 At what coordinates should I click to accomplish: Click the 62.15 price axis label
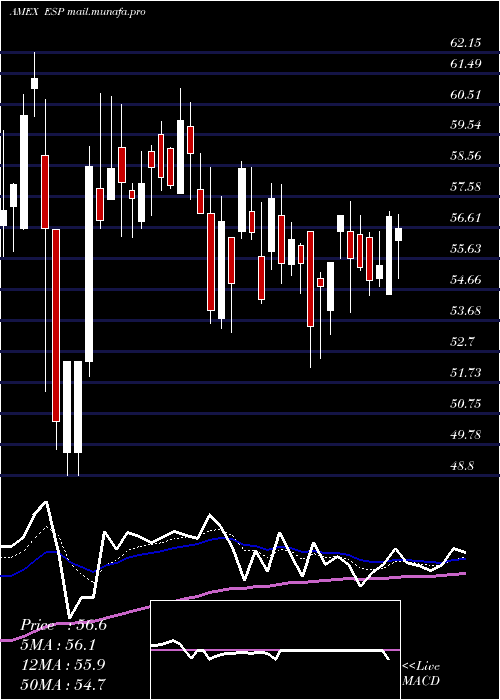(466, 43)
